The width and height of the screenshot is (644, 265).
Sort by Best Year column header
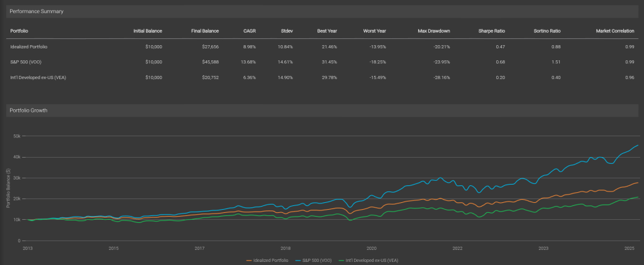pos(326,31)
